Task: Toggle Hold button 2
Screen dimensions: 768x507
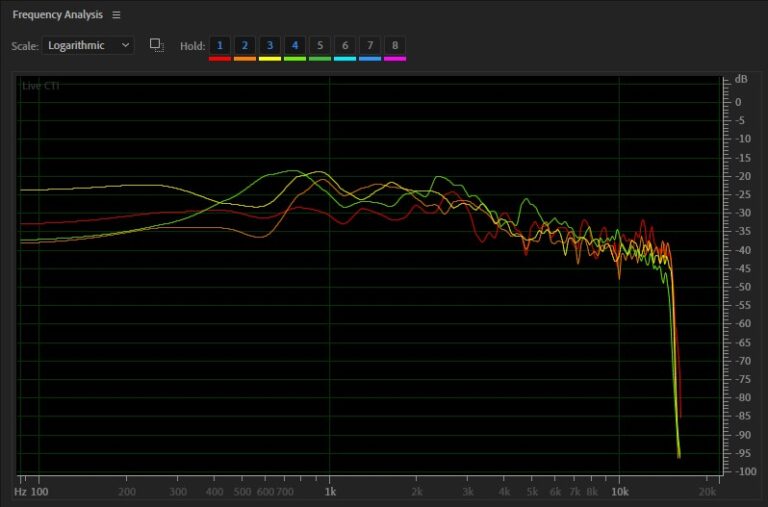Action: (244, 46)
